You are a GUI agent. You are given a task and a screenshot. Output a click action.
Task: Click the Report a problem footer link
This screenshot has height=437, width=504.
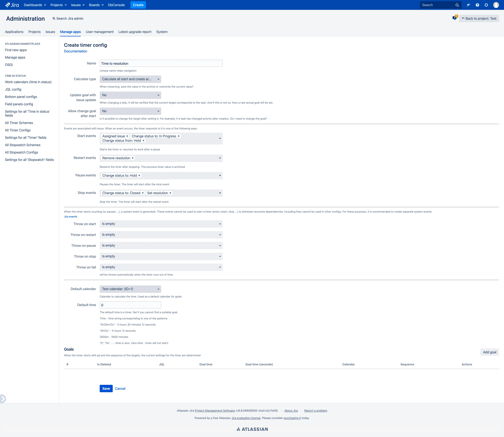[315, 411]
